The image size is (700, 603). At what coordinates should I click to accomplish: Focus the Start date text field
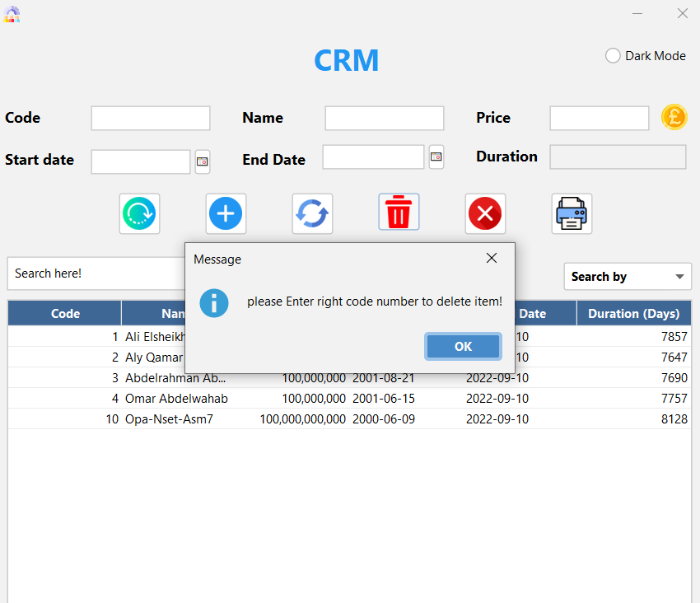coord(141,161)
